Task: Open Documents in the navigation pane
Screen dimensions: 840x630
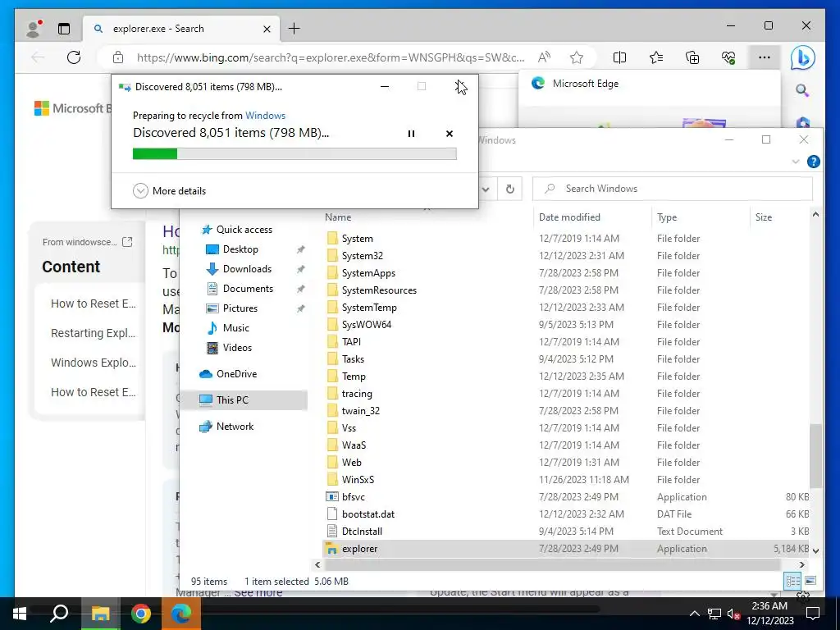Action: 240,289
